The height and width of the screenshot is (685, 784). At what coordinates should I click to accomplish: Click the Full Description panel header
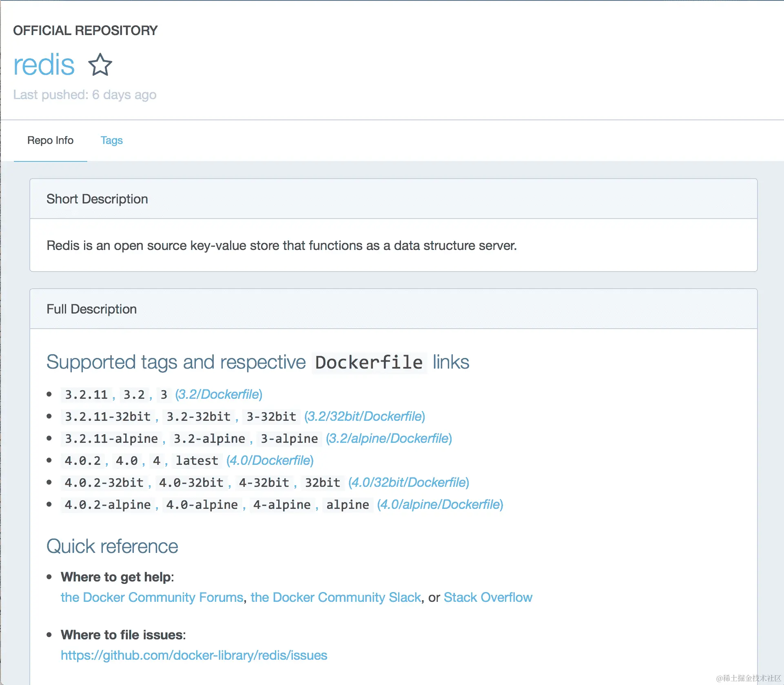pyautogui.click(x=91, y=309)
